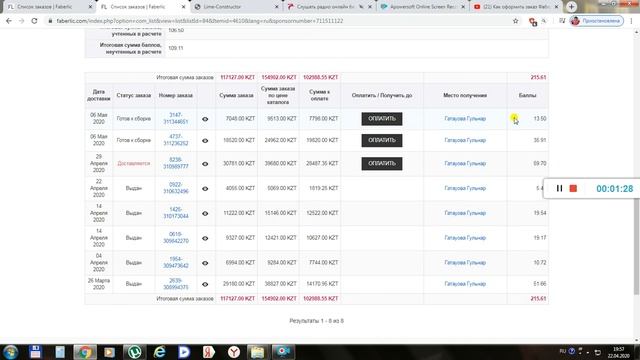This screenshot has width=640, height=360.
Task: Reload the current page
Action: (x=34, y=21)
